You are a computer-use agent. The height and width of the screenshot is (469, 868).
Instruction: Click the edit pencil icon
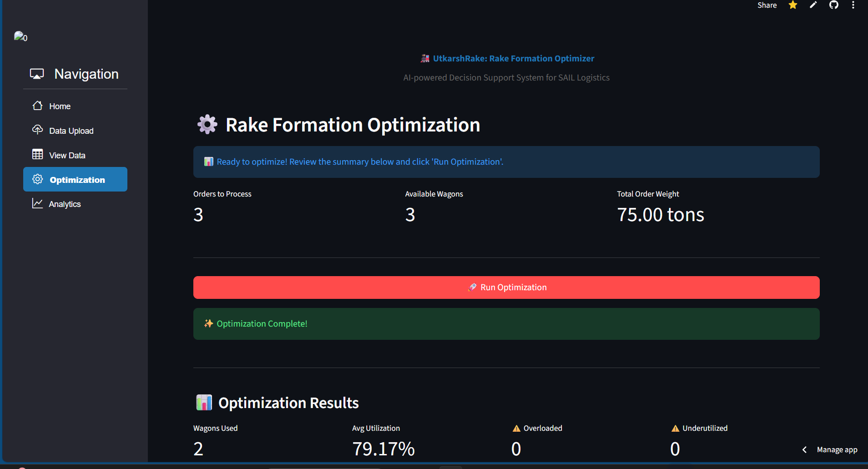813,5
